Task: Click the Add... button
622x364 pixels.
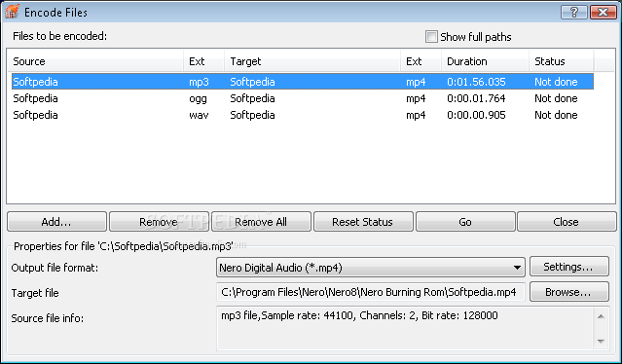Action: (x=56, y=222)
